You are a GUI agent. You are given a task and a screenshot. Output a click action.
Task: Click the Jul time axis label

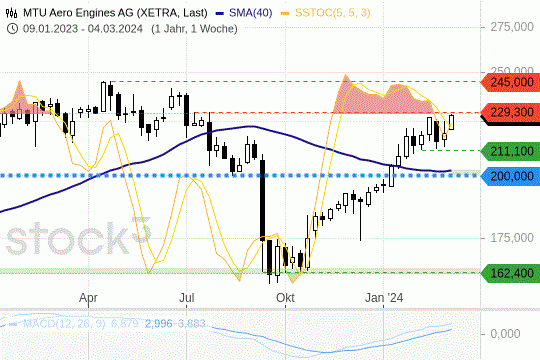point(187,297)
